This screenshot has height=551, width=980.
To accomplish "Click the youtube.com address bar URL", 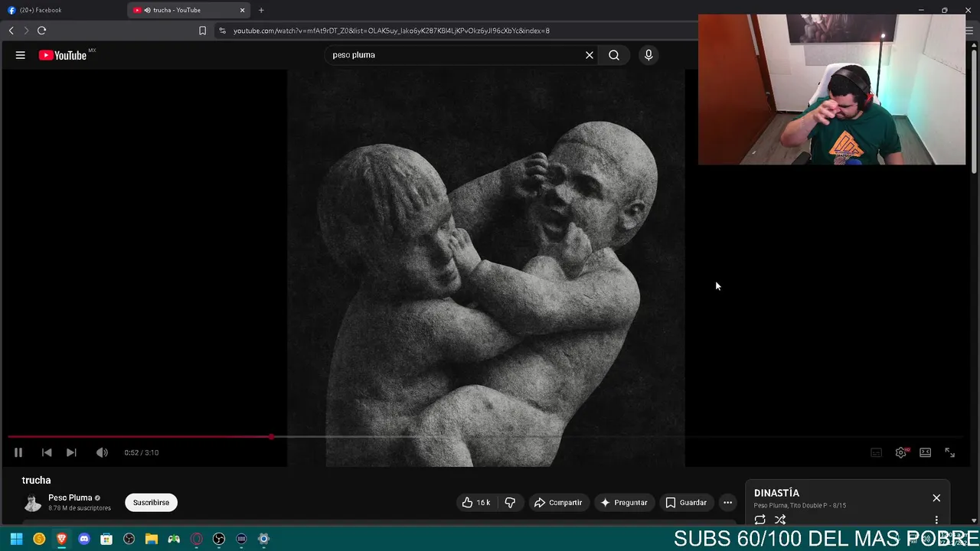I will [x=391, y=31].
